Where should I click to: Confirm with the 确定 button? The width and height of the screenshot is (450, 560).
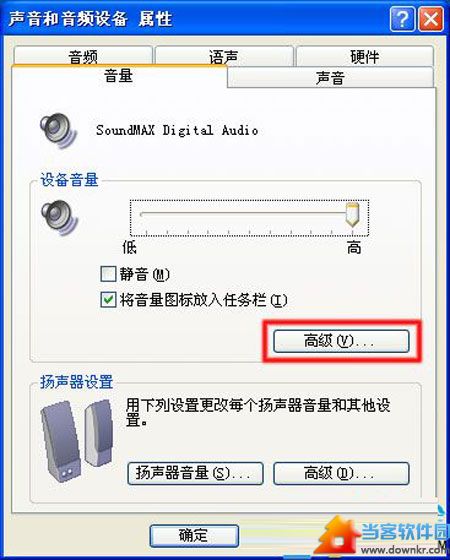tap(194, 536)
